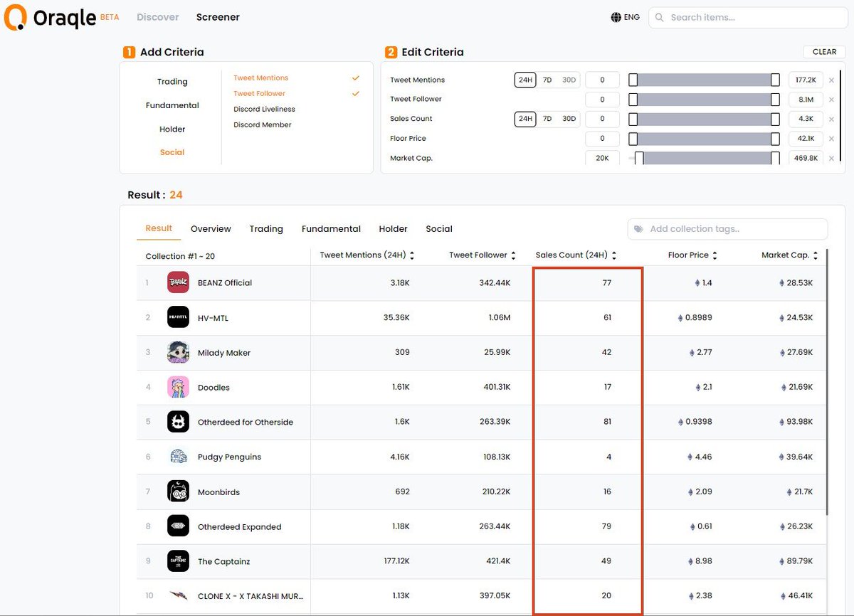Open the Otherdeed for Otherside thumbnail
The width and height of the screenshot is (854, 616).
coord(178,422)
